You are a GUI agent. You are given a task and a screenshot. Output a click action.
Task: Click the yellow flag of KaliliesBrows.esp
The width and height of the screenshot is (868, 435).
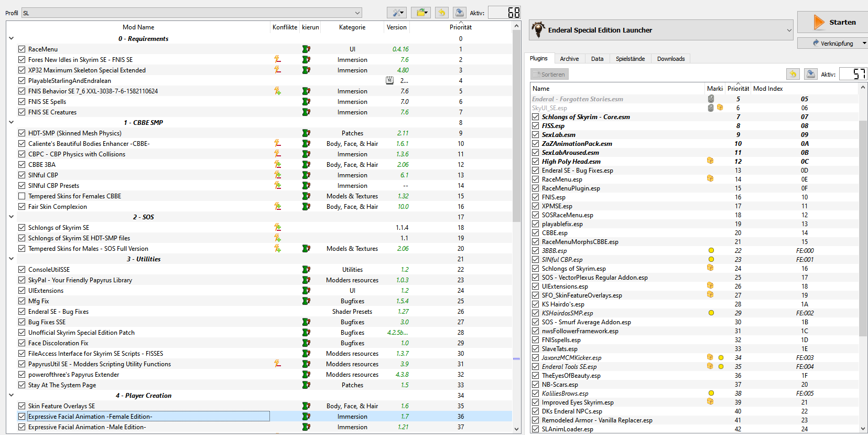pyautogui.click(x=711, y=394)
